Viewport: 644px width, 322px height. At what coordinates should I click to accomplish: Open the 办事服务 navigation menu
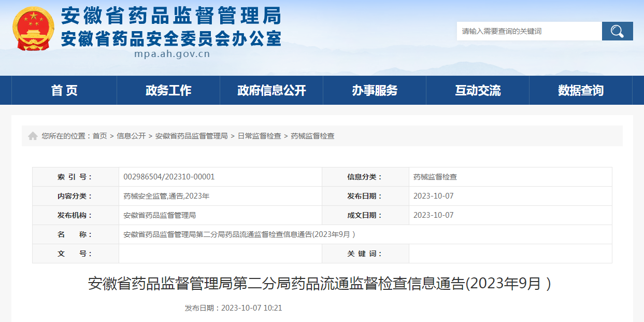pyautogui.click(x=374, y=90)
